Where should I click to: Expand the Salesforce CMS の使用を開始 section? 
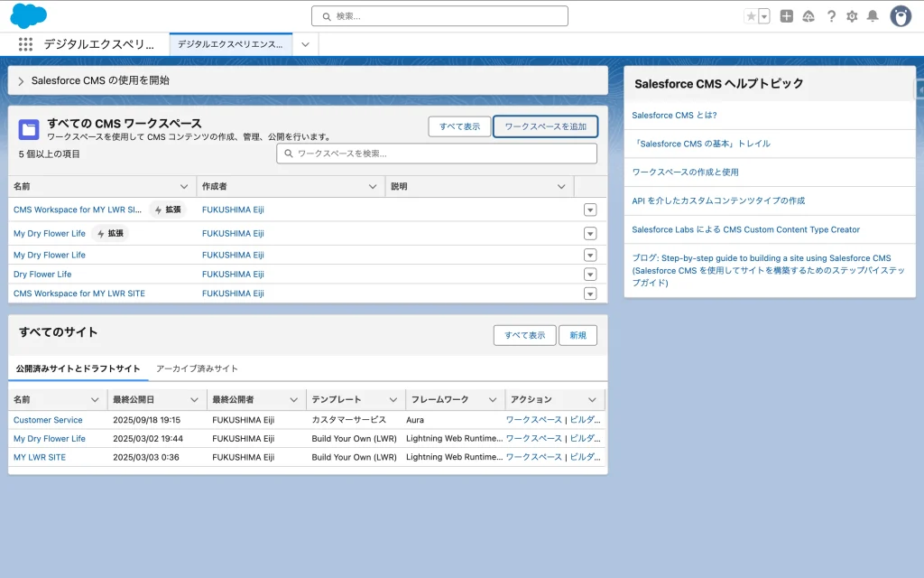coord(22,81)
